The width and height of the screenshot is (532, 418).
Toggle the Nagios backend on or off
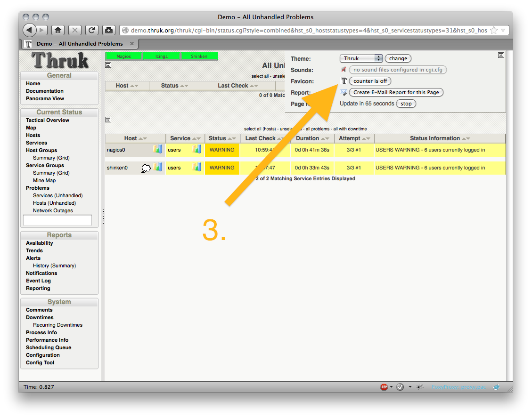pyautogui.click(x=124, y=56)
